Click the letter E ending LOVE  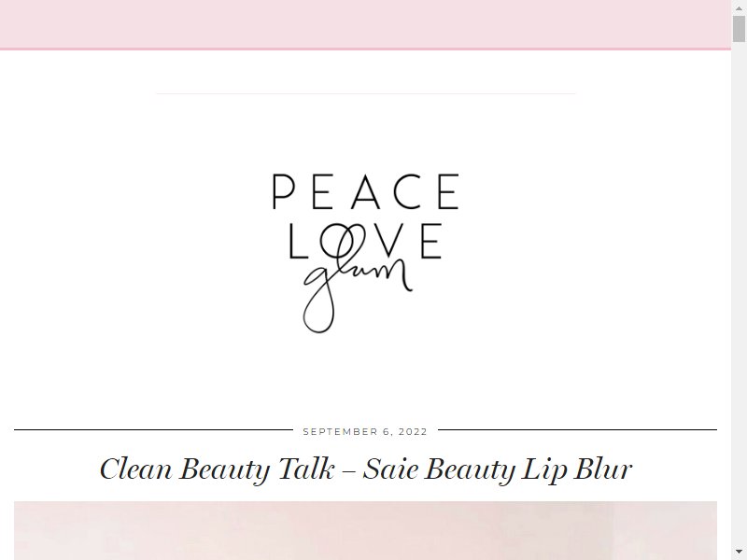click(431, 241)
